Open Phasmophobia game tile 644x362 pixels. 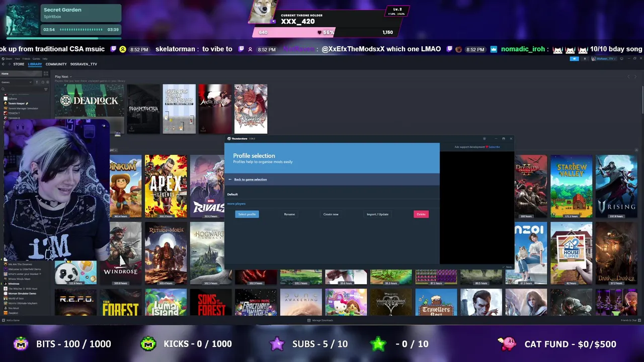[x=143, y=109]
